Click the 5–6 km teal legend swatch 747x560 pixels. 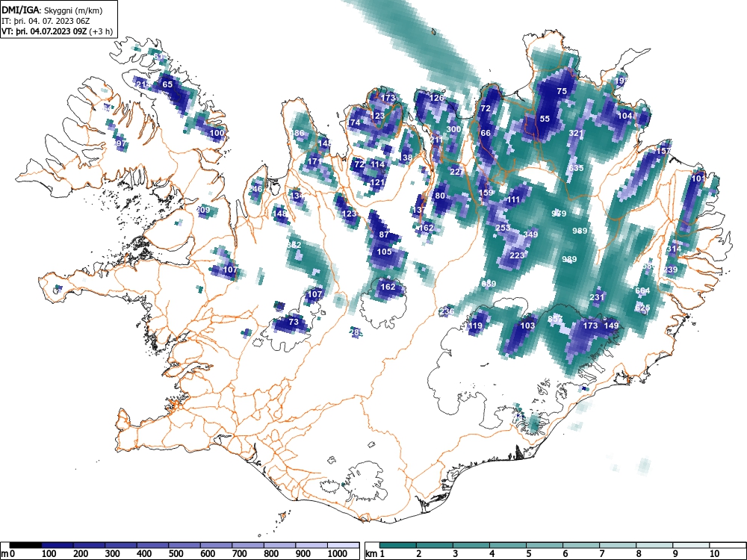click(x=545, y=545)
